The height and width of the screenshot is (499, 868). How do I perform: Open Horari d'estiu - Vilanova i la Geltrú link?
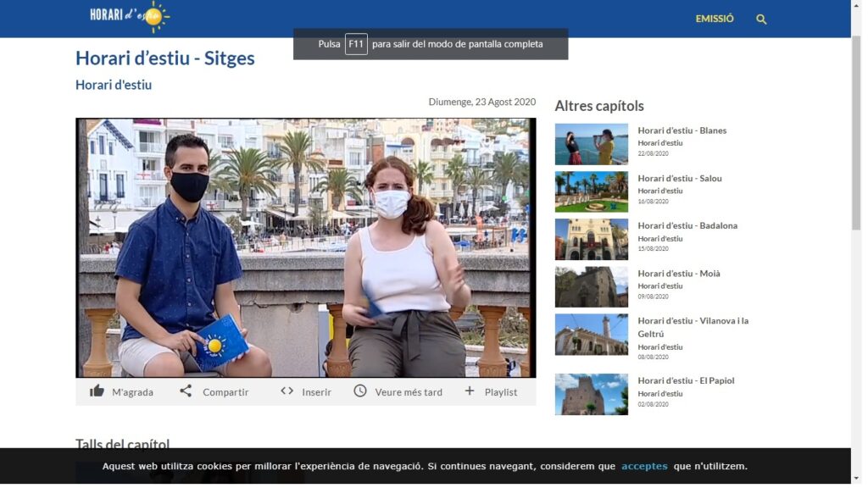(x=693, y=327)
